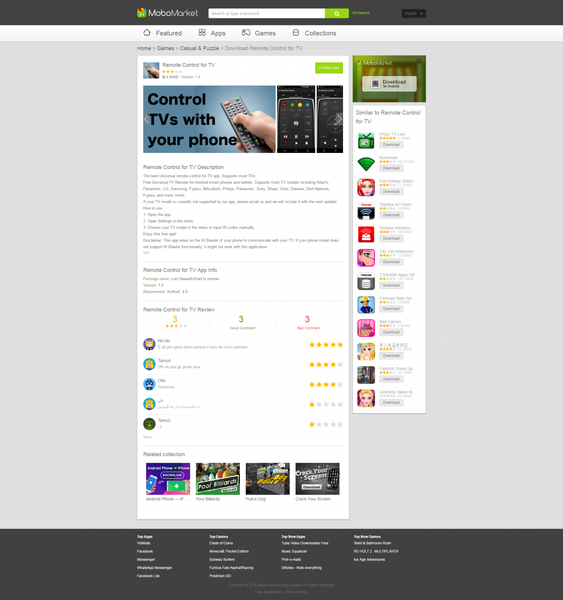Show previous screenshot with left carousel arrow
563x600 pixels.
click(x=147, y=119)
